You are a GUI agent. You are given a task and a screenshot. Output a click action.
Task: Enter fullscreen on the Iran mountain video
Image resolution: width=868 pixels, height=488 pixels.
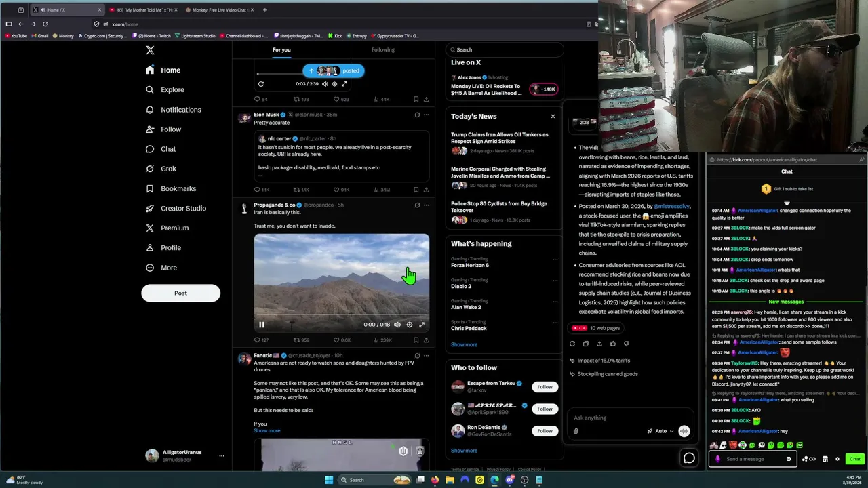point(421,325)
